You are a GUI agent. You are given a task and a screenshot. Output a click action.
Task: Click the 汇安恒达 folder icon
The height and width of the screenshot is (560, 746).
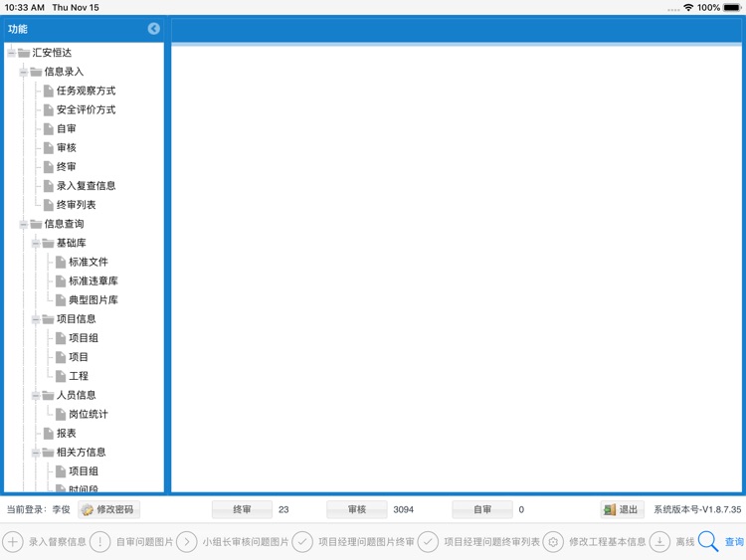(24, 53)
